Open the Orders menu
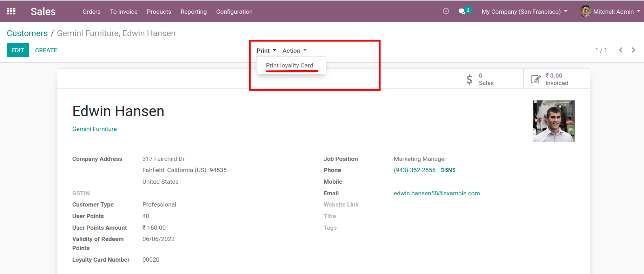 tap(91, 12)
